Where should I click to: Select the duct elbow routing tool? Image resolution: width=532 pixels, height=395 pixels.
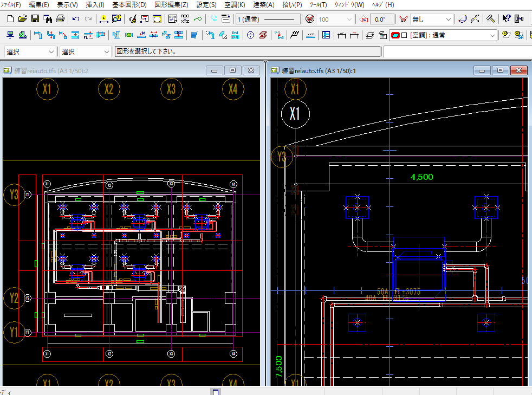38,35
